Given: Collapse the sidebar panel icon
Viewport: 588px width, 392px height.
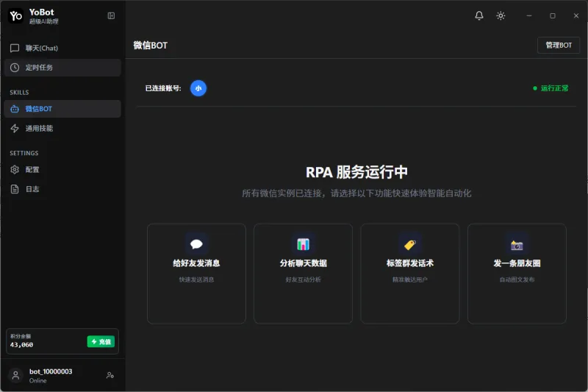Looking at the screenshot, I should coord(112,15).
